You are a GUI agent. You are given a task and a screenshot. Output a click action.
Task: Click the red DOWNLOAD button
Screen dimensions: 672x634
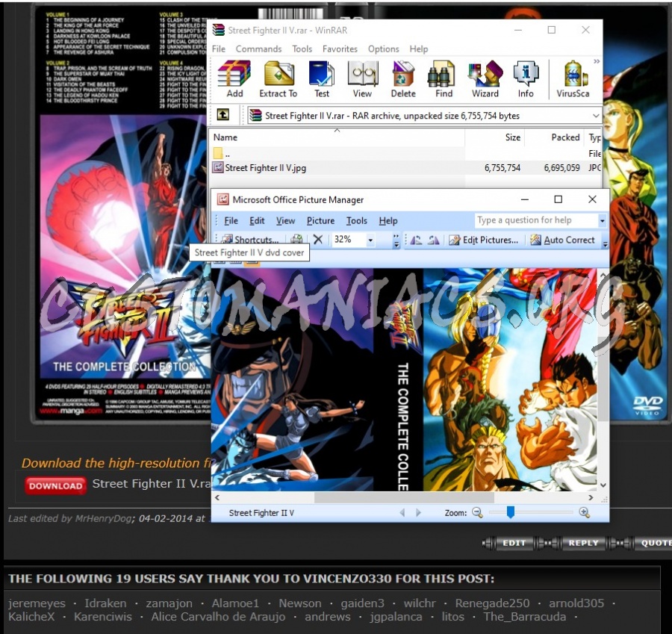point(55,485)
